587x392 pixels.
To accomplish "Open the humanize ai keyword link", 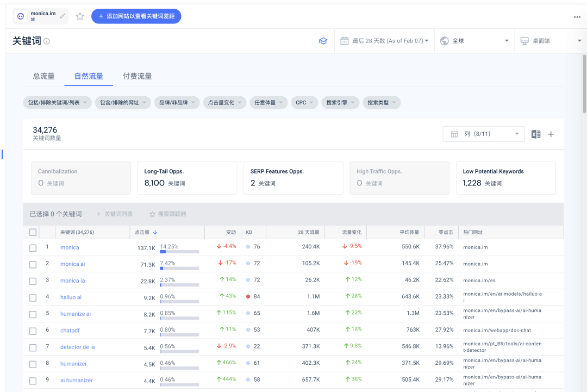I will 76,314.
